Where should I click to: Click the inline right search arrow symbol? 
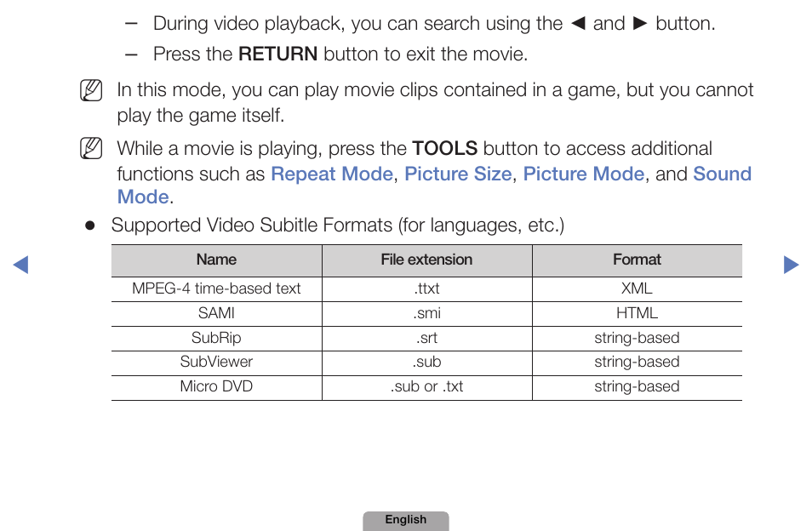tap(640, 24)
